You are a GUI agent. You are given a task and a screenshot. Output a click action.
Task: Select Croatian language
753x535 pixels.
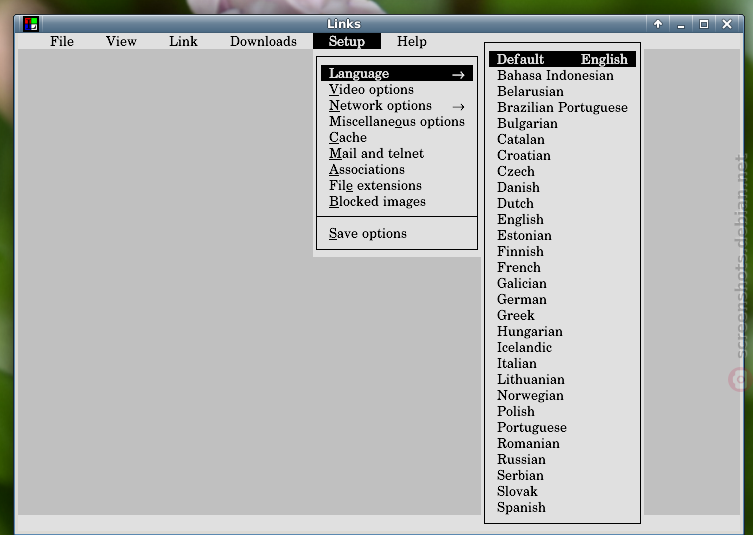pos(562,155)
